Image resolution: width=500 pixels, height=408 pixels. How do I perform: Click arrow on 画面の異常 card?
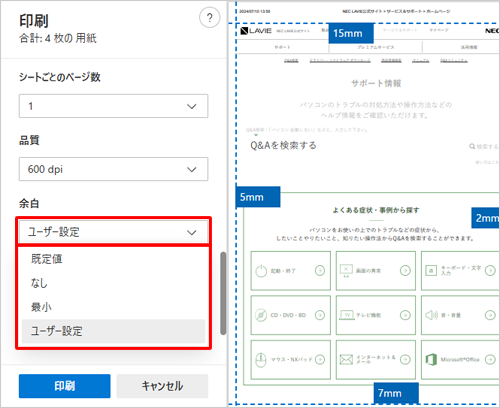(405, 270)
